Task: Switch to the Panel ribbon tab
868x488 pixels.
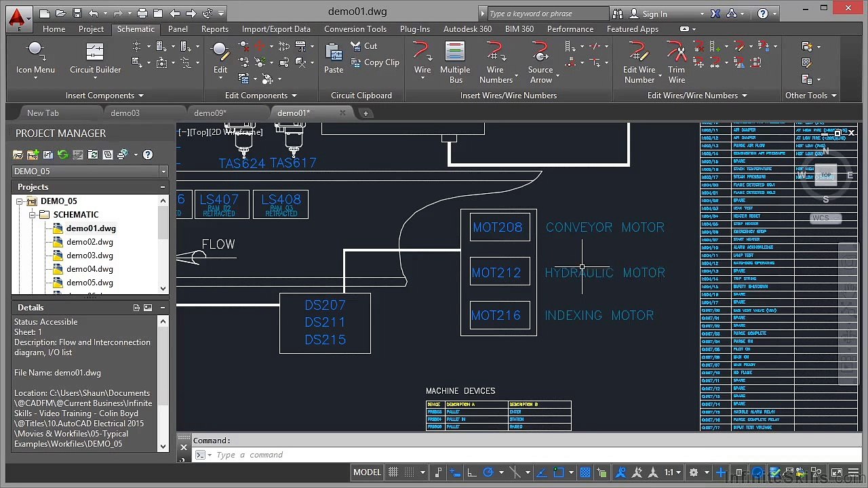Action: coord(178,29)
